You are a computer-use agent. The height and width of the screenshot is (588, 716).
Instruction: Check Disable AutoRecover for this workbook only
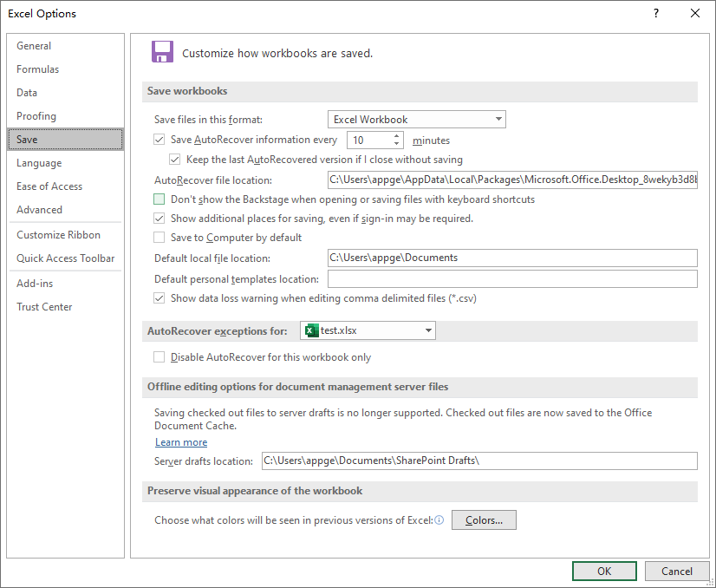(159, 356)
